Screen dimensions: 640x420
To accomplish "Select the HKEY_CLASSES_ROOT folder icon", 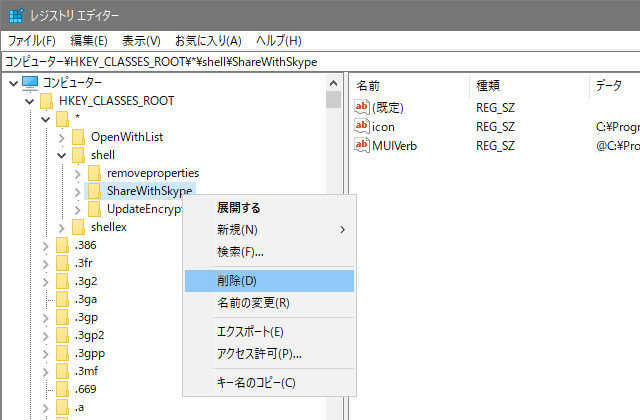I will click(x=46, y=100).
